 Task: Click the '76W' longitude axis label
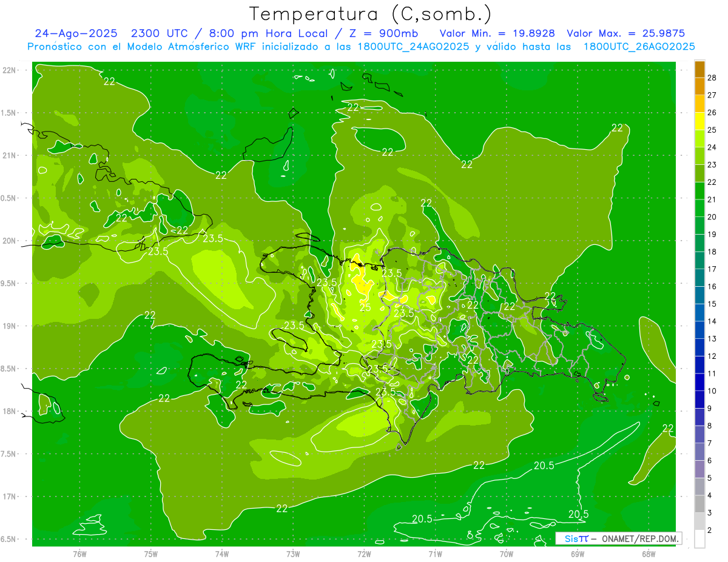pos(79,554)
